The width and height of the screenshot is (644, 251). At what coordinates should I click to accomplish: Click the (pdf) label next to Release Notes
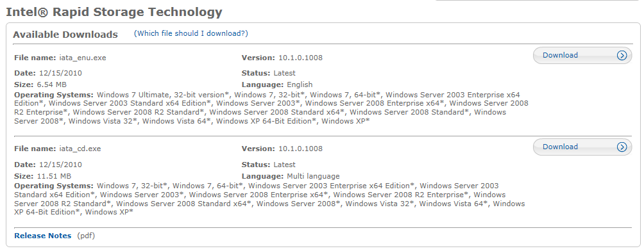tap(86, 236)
